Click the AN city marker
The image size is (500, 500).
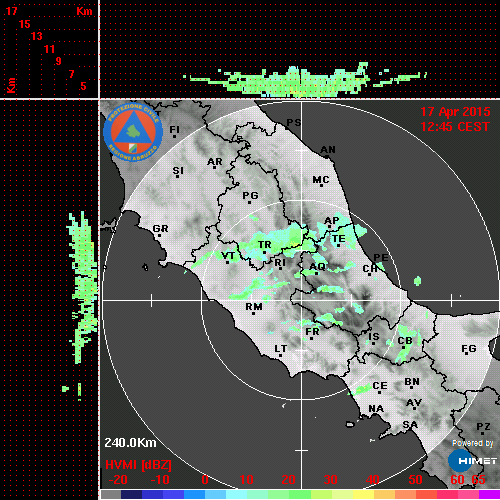[327, 157]
